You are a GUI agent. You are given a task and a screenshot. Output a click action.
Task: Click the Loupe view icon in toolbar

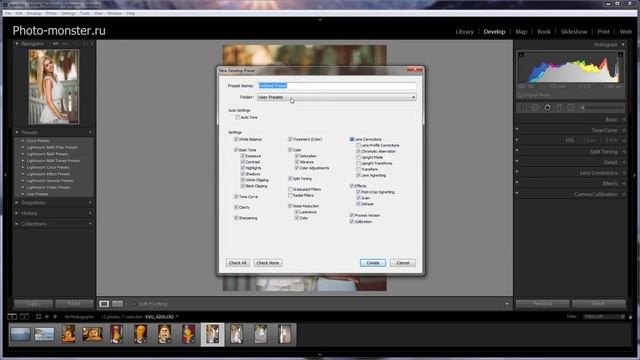pos(104,304)
